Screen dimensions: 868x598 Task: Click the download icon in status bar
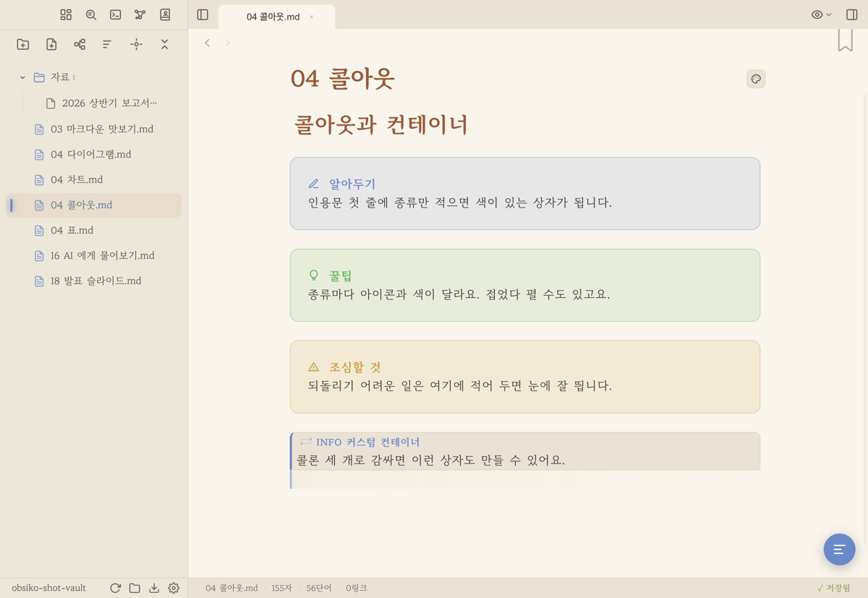[154, 588]
